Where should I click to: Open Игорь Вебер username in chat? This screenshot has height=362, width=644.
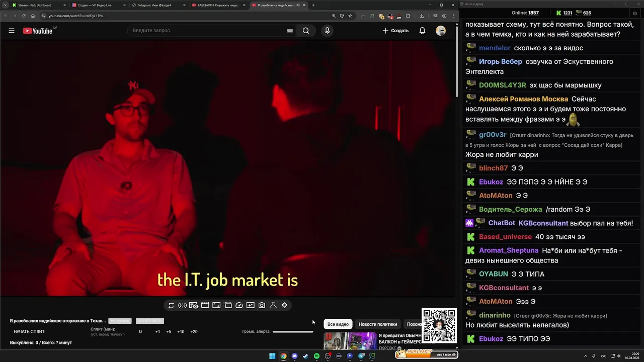[x=501, y=62]
